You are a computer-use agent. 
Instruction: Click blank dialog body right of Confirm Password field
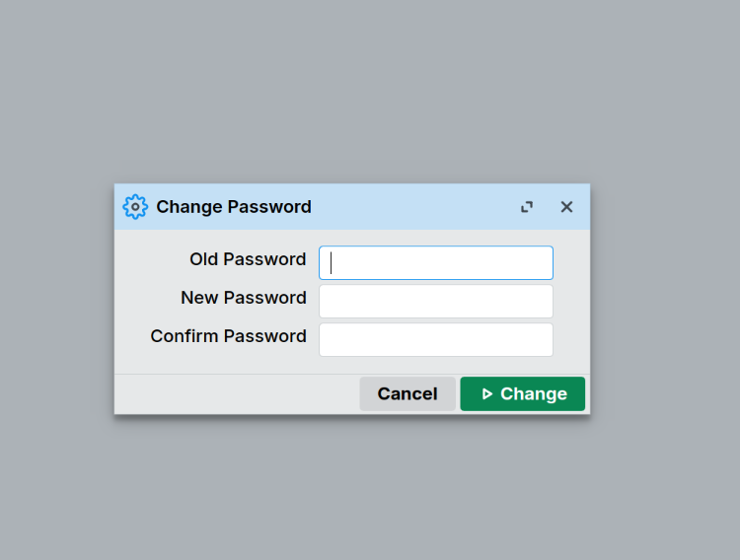pos(571,340)
